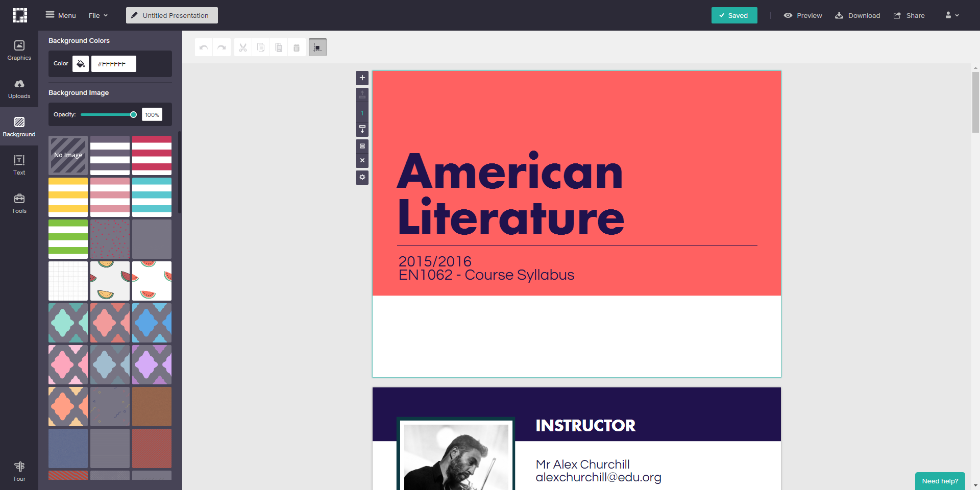
Task: Toggle the snap guides button
Action: tap(317, 47)
